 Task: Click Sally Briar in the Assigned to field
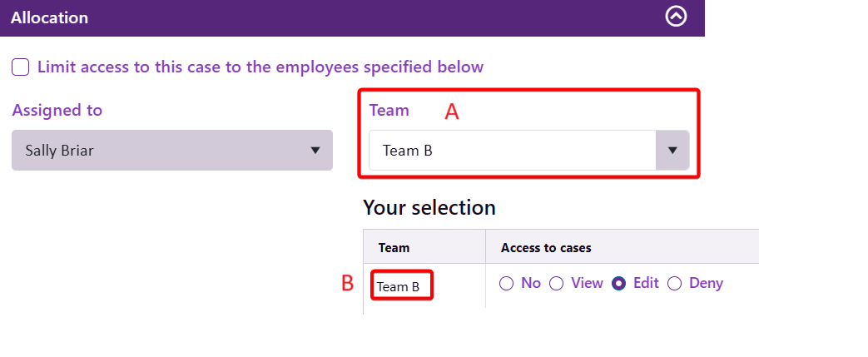(57, 151)
